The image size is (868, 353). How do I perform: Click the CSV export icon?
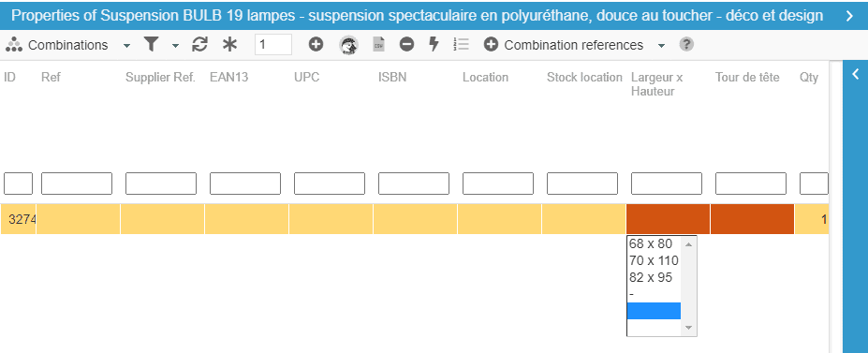click(x=378, y=45)
